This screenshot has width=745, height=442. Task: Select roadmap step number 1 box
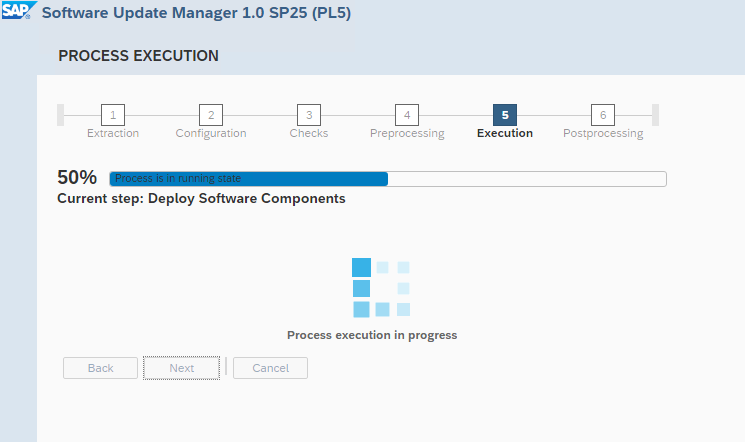[x=113, y=114]
